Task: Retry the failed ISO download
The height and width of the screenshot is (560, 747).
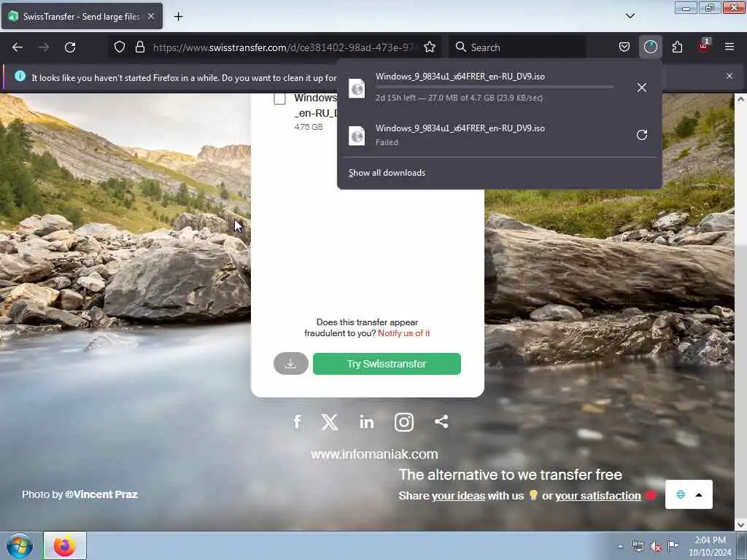Action: (x=642, y=135)
